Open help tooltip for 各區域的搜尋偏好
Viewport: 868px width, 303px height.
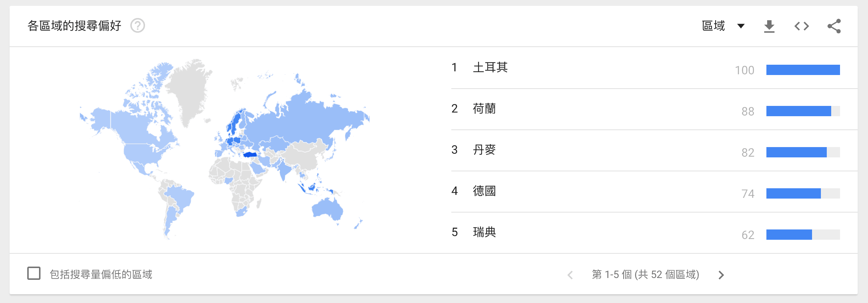pyautogui.click(x=138, y=26)
